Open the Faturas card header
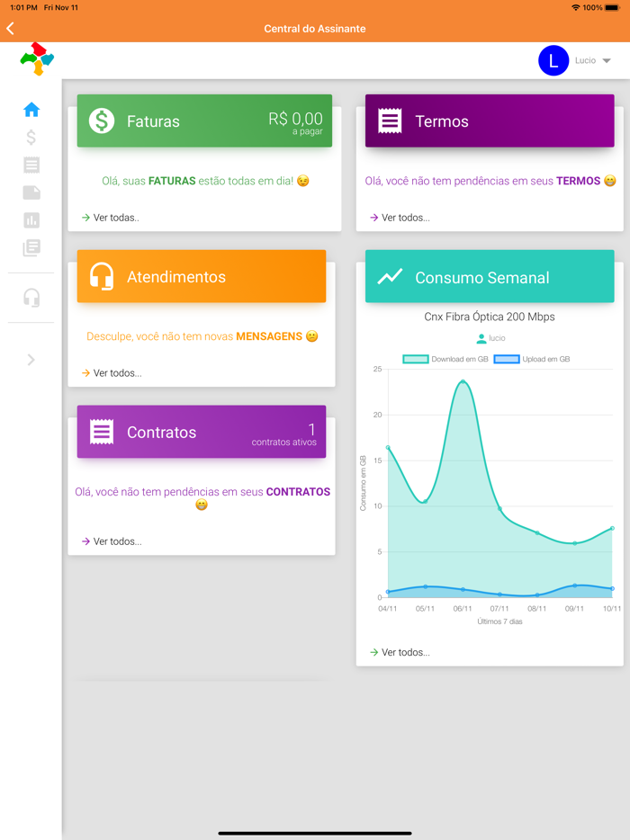Image resolution: width=630 pixels, height=840 pixels. pos(204,121)
